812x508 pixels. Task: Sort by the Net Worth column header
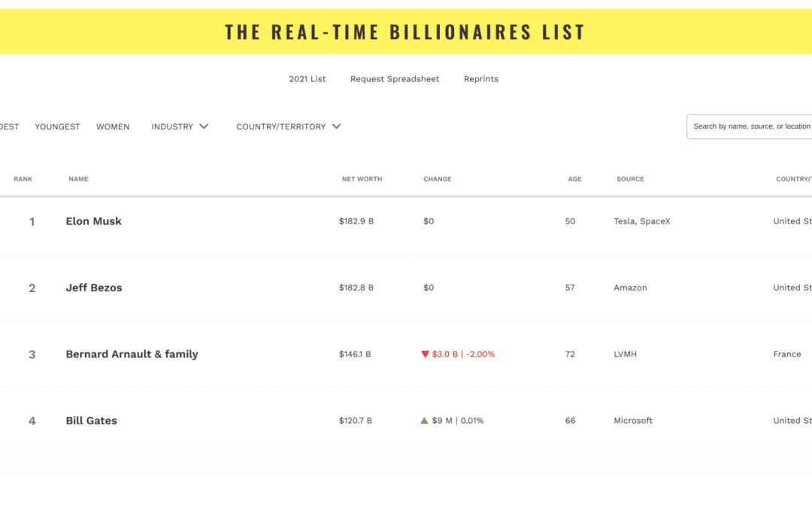pos(362,179)
